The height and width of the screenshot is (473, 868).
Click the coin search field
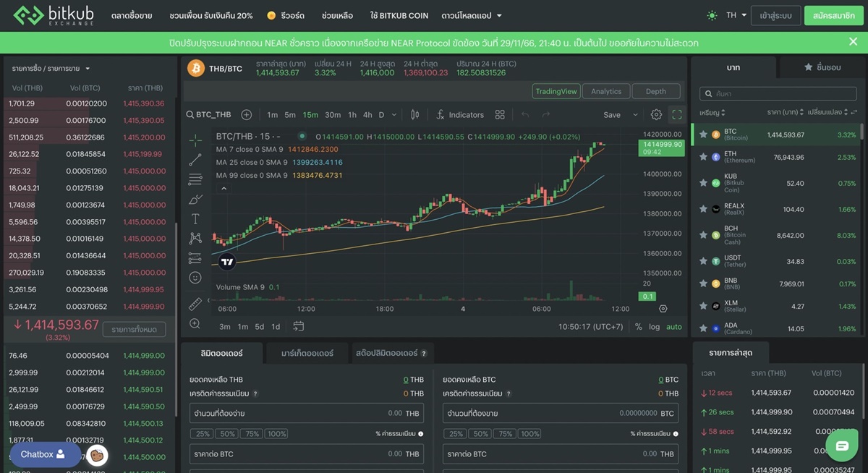pyautogui.click(x=778, y=94)
